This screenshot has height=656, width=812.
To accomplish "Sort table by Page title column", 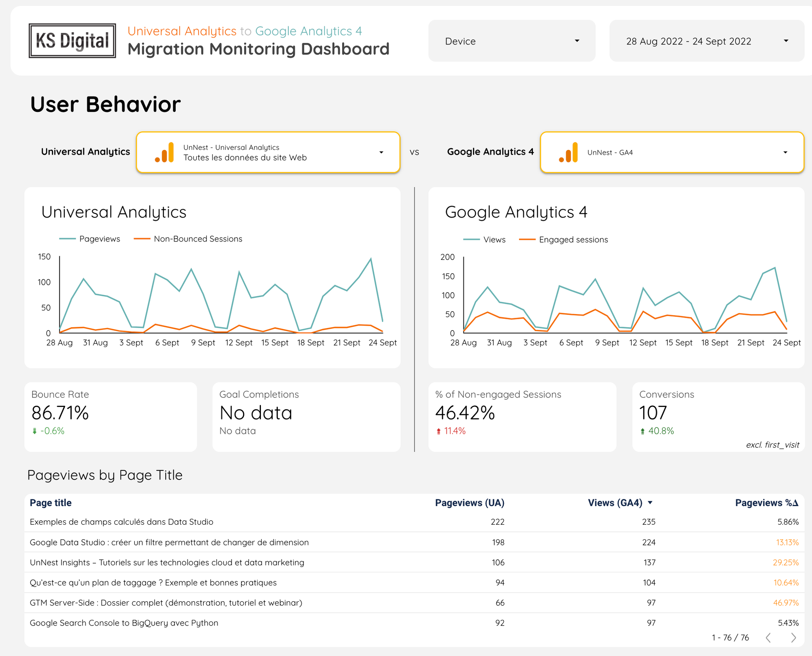I will tap(51, 503).
